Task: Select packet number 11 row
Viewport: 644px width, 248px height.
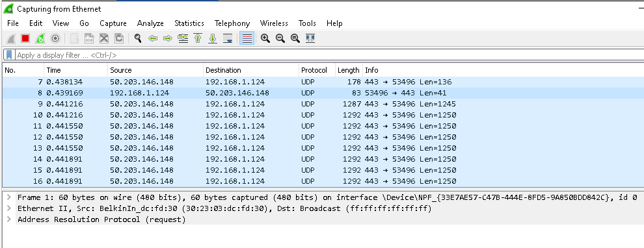Action: (x=323, y=126)
